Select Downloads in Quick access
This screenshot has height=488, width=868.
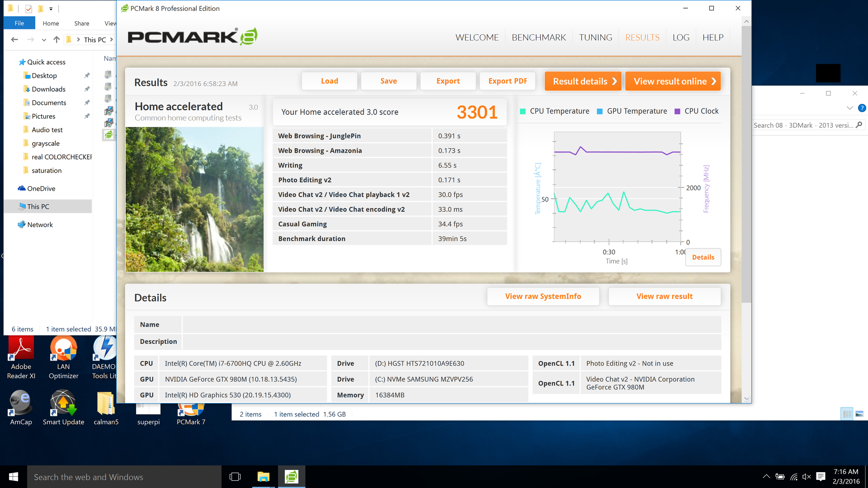(x=48, y=89)
